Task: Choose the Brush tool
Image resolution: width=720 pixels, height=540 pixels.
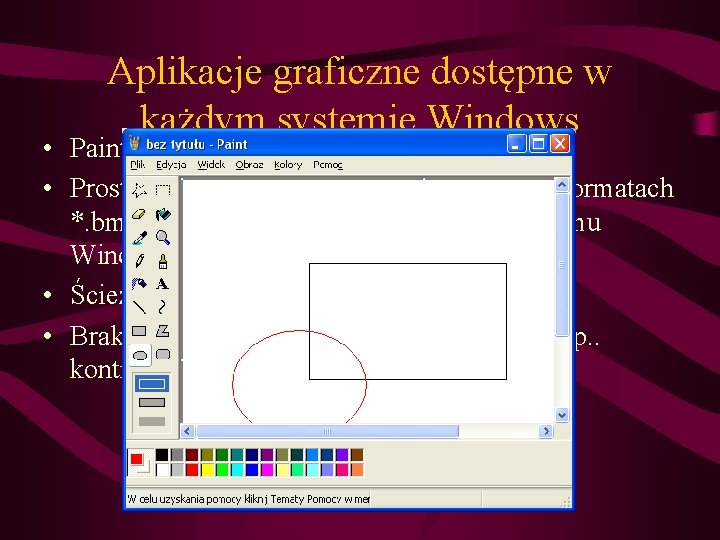Action: coord(163,261)
